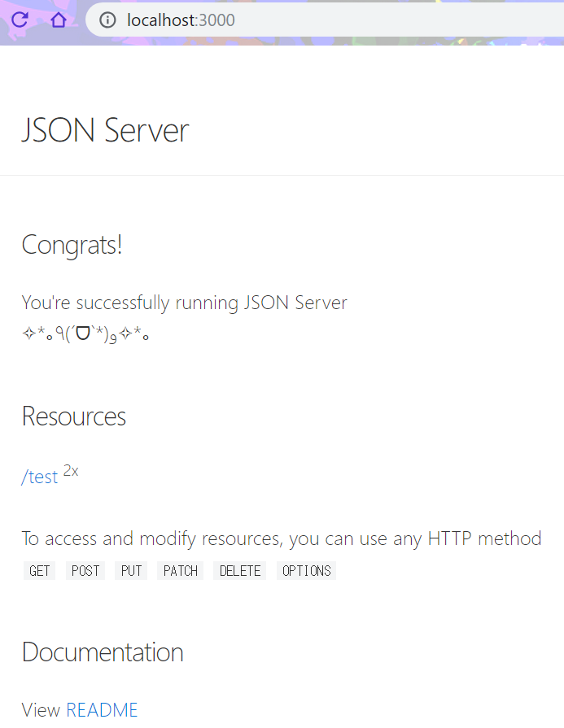Click the 'To access and modify resources' sentence

tap(282, 538)
